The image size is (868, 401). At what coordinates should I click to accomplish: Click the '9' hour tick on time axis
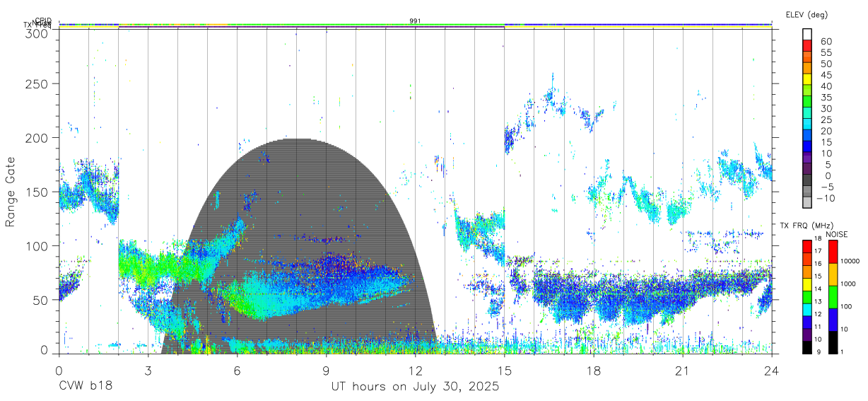[326, 370]
